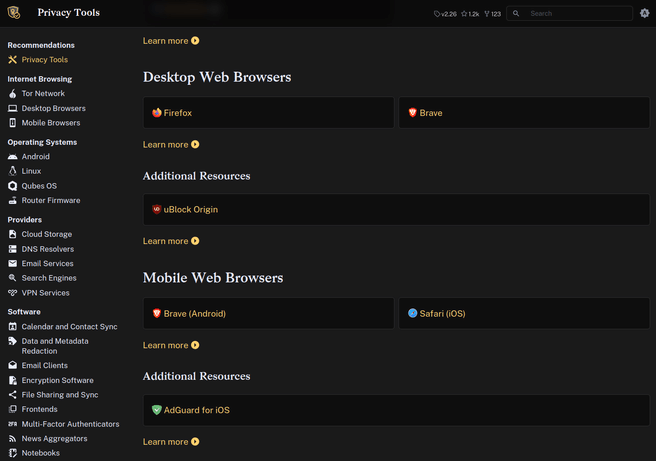Screen dimensions: 656x461
Task: Open the AdGuard for iOS card
Action: point(397,410)
